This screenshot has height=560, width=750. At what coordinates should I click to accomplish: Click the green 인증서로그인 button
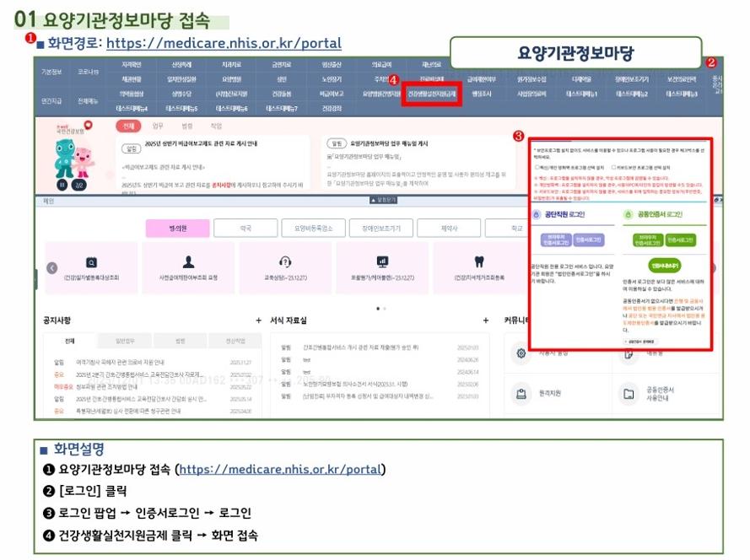pos(680,240)
